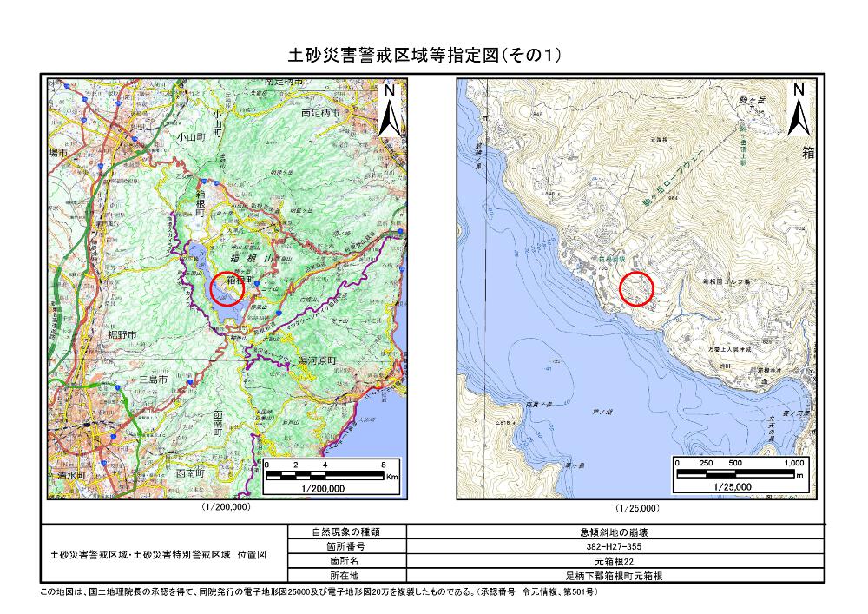Click the 1/25,000 scale bar in the right map
Screen dimensions: 868x614
739,477
